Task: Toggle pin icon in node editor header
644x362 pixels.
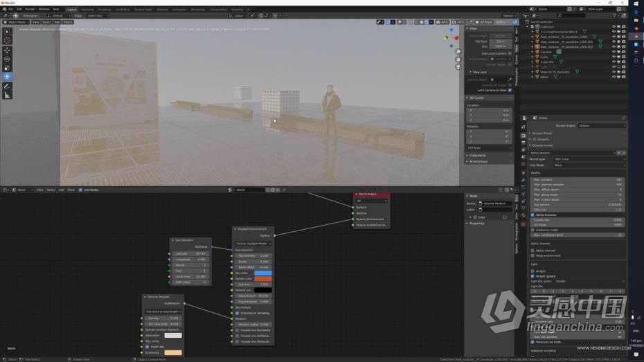Action: click(x=284, y=190)
